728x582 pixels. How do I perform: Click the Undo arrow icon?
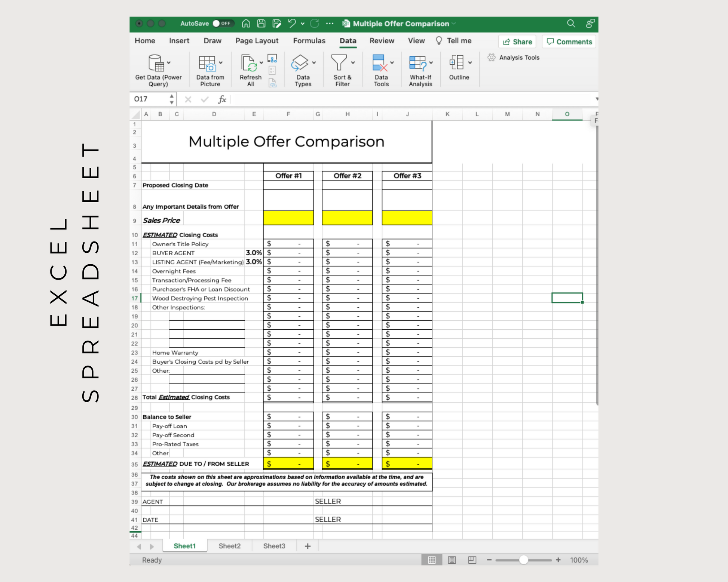point(292,24)
